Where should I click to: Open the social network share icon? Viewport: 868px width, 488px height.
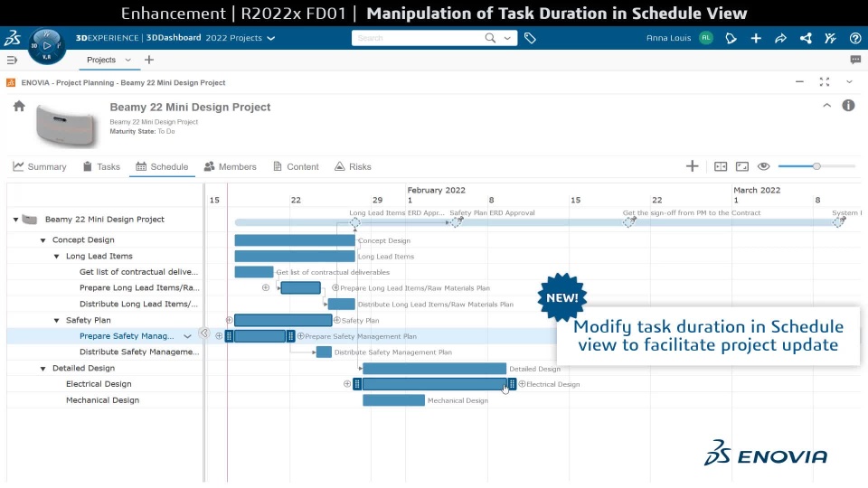coord(806,38)
